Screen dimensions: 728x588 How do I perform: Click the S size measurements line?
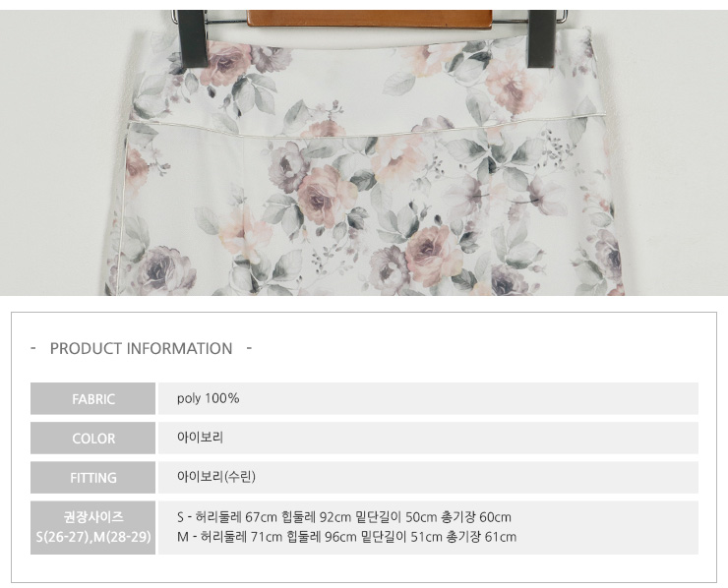pos(344,517)
